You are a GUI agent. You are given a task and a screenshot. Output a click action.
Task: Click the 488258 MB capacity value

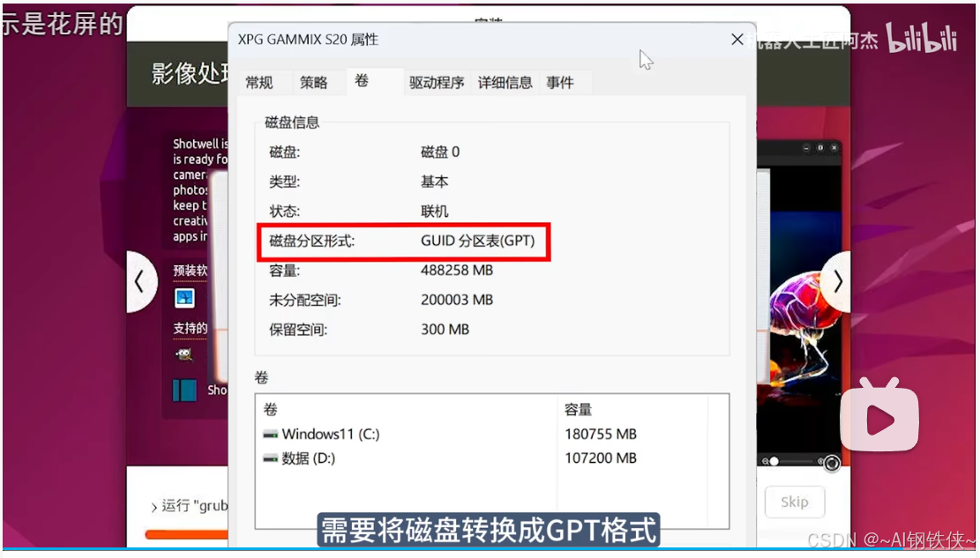point(457,270)
